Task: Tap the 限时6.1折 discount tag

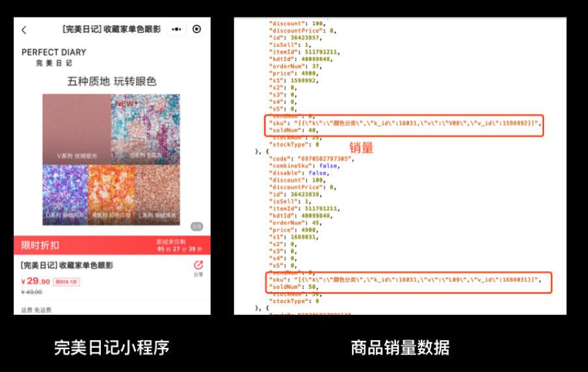Action: (x=66, y=282)
